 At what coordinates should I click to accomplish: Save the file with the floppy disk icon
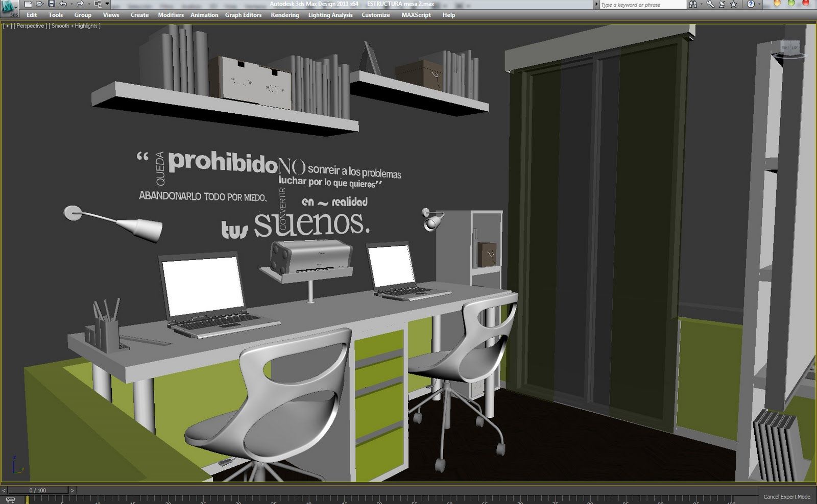pos(51,4)
